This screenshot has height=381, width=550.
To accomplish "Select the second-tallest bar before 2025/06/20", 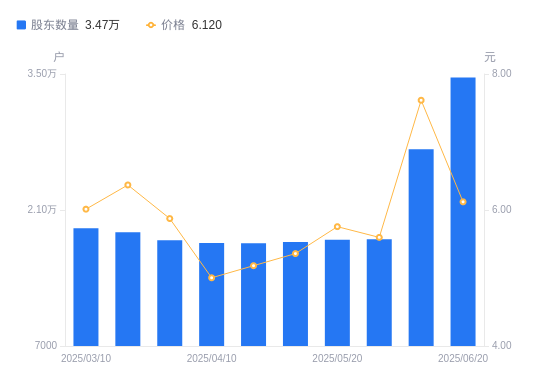I will (x=421, y=247).
